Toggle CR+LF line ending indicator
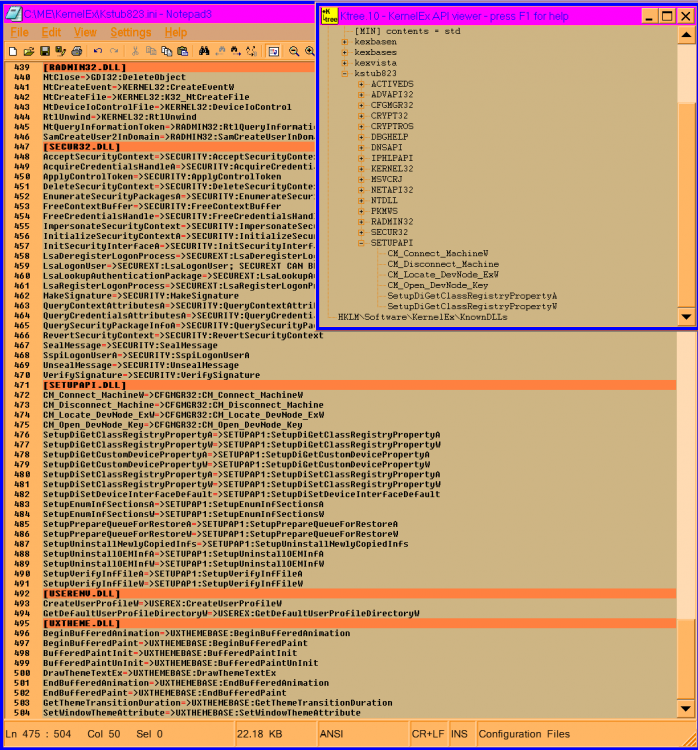Screen dimensions: 698x750 [429, 734]
